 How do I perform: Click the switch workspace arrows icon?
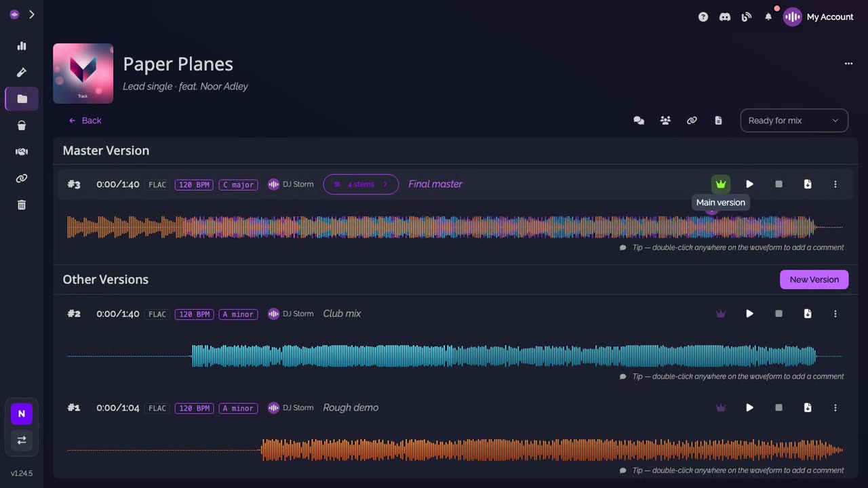point(22,440)
